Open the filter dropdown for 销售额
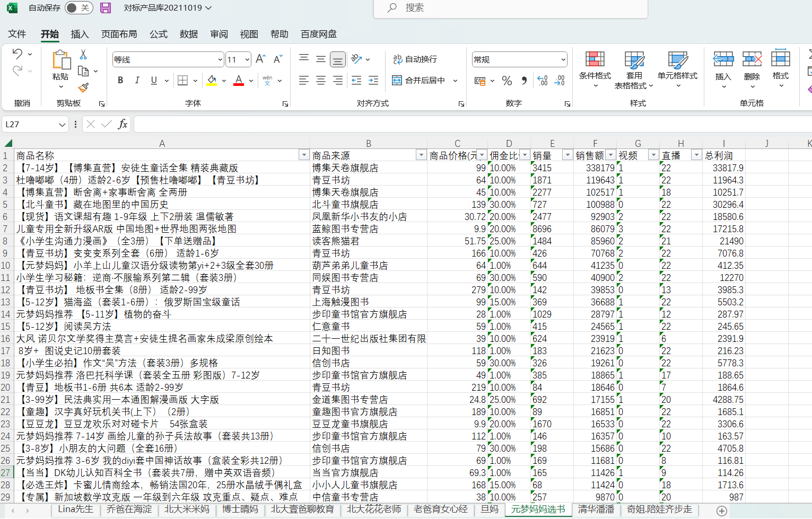812x519 pixels. [610, 155]
